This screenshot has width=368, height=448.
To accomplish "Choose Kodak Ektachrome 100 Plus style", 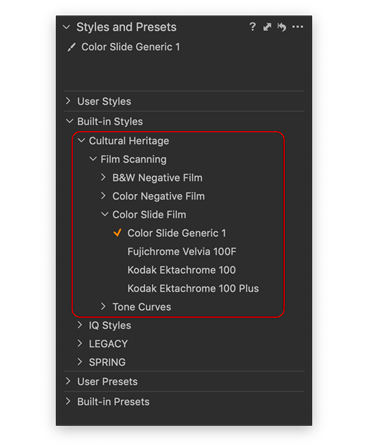I will (193, 288).
